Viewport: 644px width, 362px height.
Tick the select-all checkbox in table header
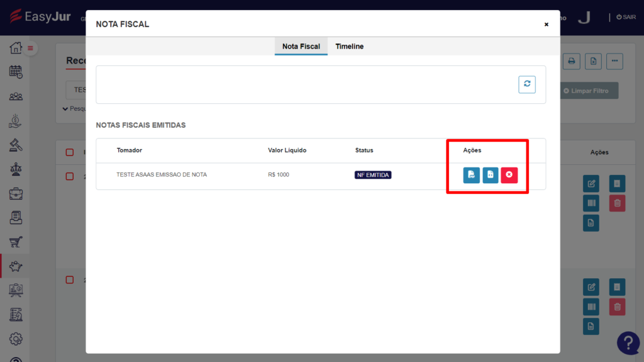tap(70, 152)
